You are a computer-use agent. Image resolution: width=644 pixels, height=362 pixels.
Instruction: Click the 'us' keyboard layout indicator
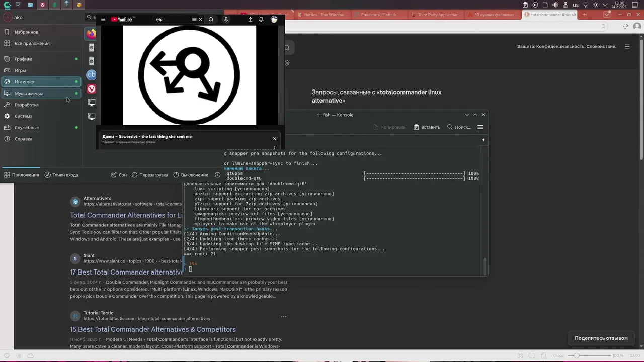click(576, 5)
